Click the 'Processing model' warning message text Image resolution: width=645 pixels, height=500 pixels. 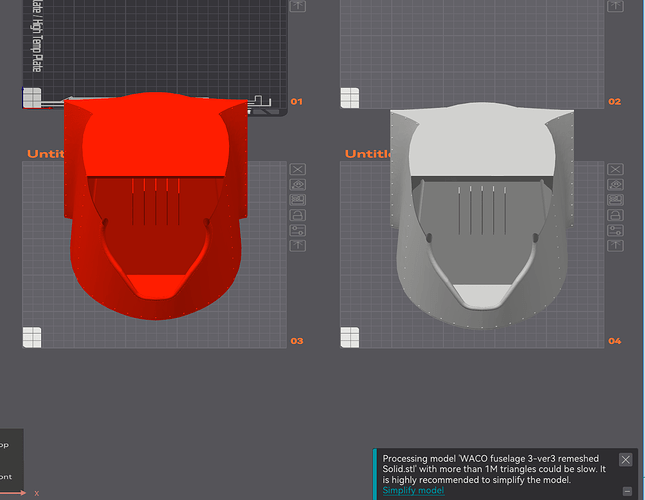pos(494,469)
